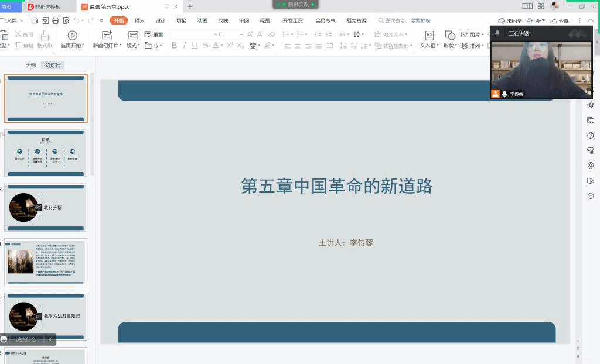Select the 目录 contents slide thumbnail
The image size is (600, 364).
pyautogui.click(x=46, y=153)
